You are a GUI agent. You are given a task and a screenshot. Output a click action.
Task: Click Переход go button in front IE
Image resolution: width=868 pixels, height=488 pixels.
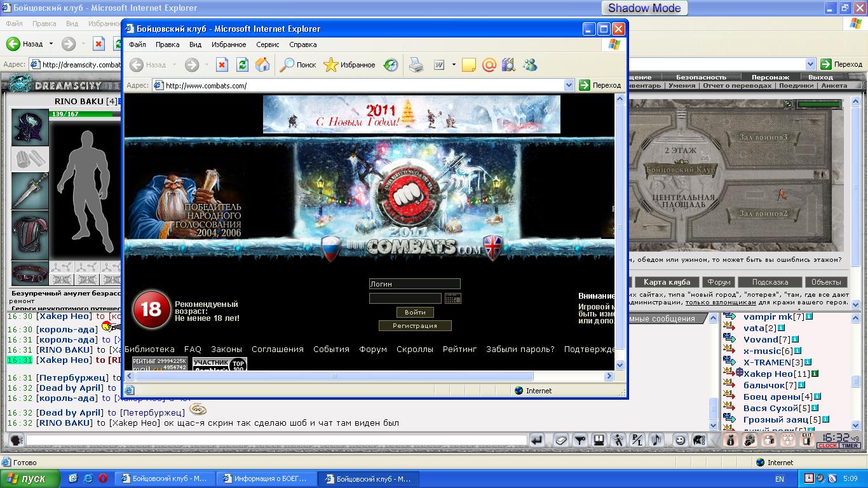[600, 85]
